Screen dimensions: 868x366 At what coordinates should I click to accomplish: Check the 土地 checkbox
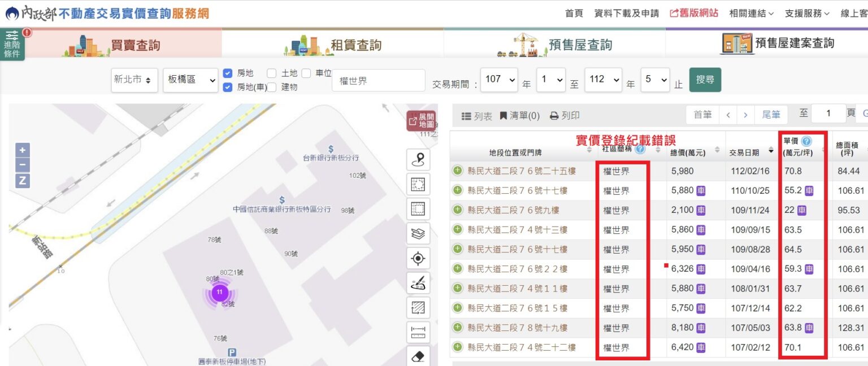[271, 73]
